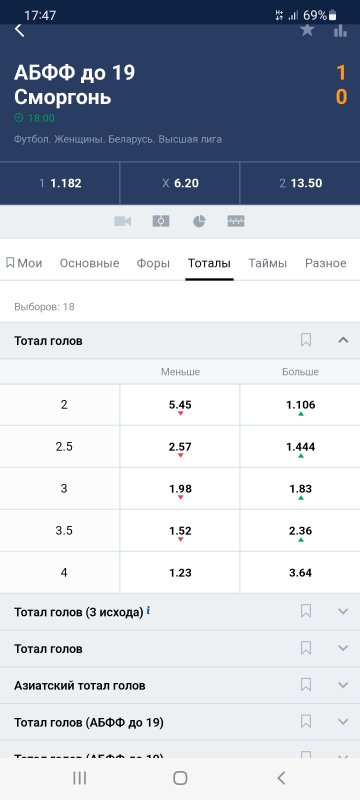Bookmark the expanded Тотал голов market
This screenshot has width=360, height=800.
tap(306, 340)
